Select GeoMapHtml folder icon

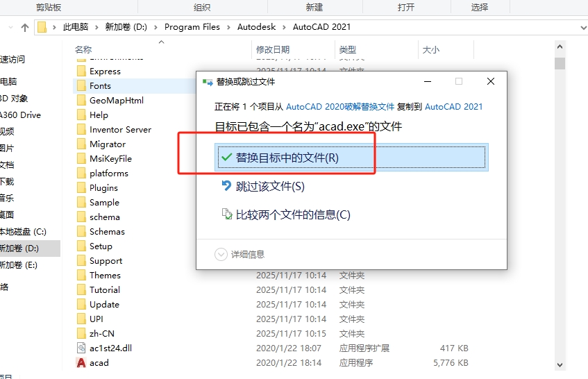[x=81, y=101]
